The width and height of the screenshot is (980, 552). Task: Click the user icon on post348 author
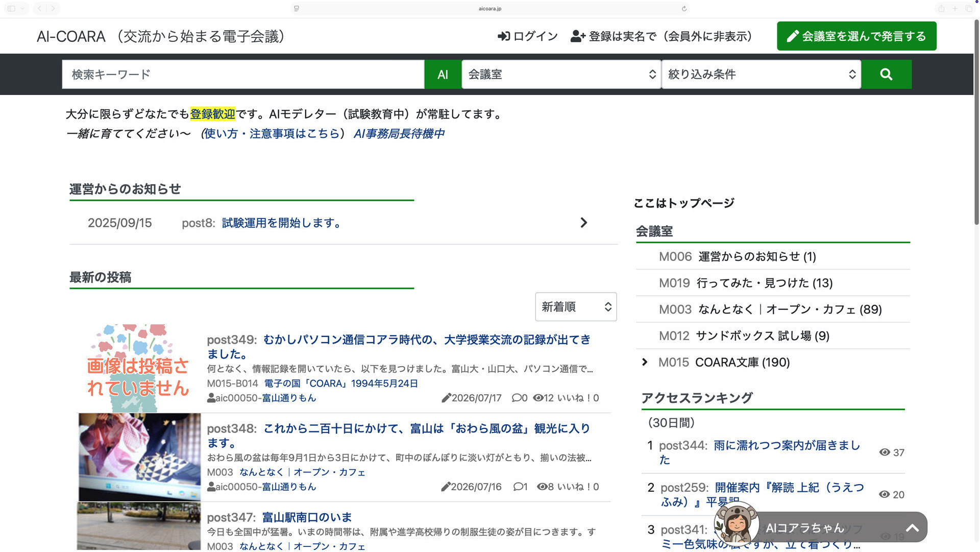click(x=211, y=487)
